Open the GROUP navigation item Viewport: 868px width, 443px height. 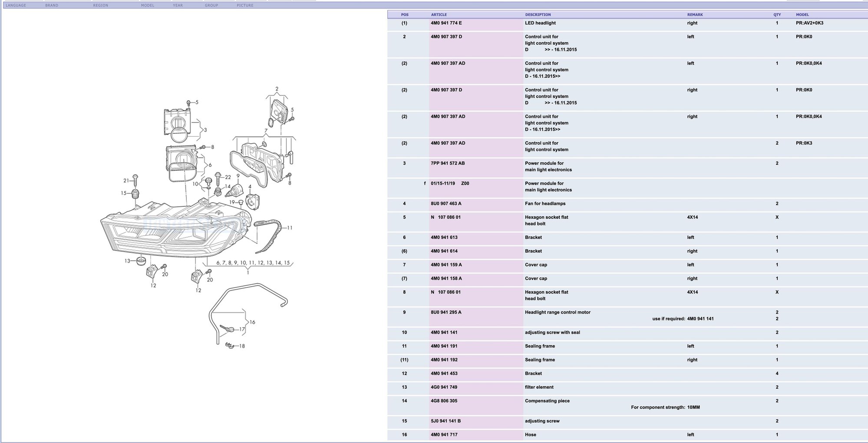pos(211,5)
